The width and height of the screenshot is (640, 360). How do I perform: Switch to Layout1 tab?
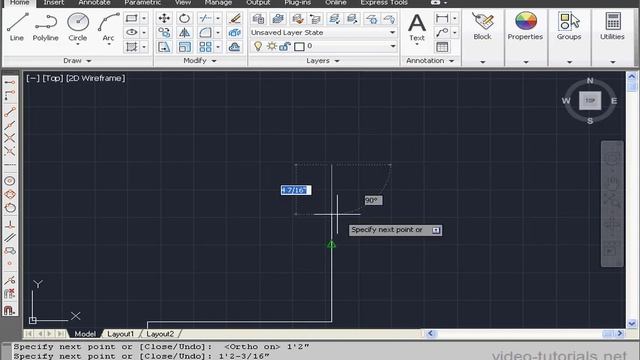pos(120,334)
